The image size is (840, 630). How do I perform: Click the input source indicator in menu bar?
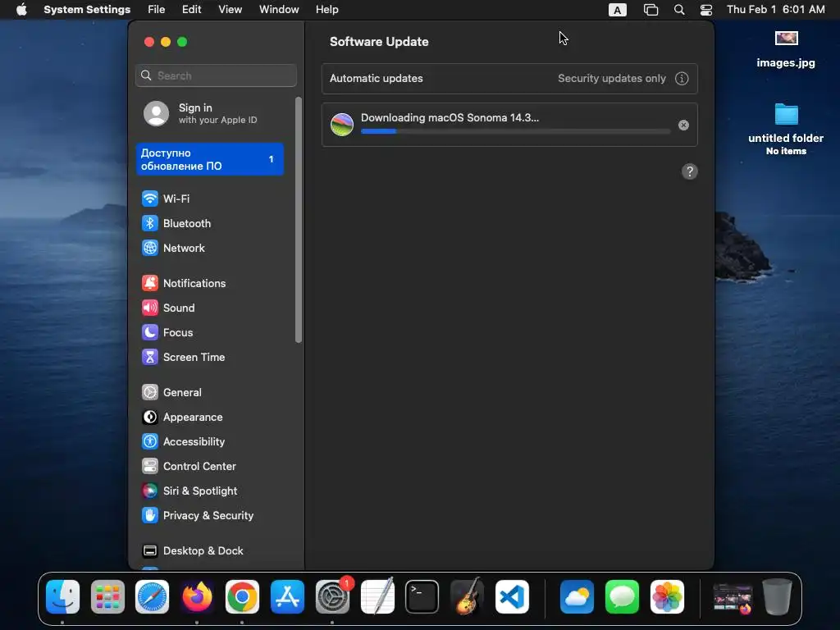click(617, 10)
